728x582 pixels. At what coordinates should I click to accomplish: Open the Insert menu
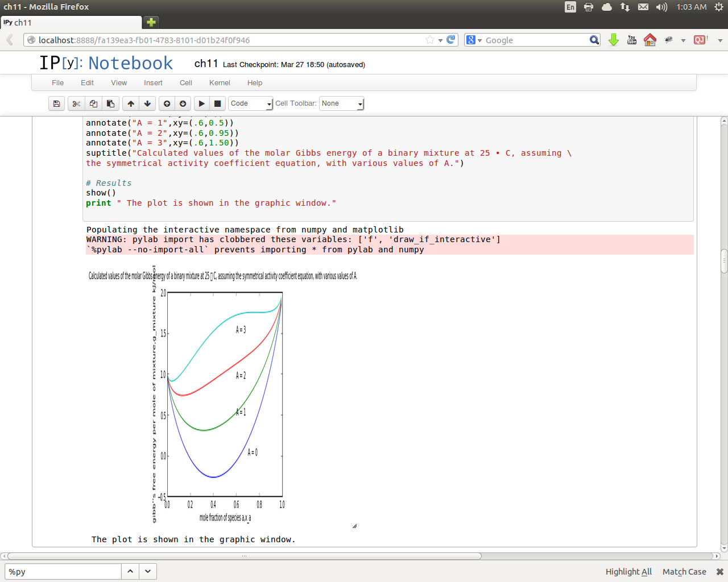tap(153, 82)
